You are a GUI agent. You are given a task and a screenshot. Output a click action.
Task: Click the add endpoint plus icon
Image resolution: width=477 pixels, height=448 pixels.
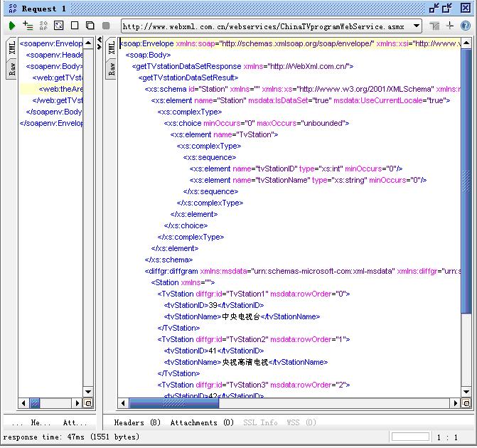tap(450, 26)
